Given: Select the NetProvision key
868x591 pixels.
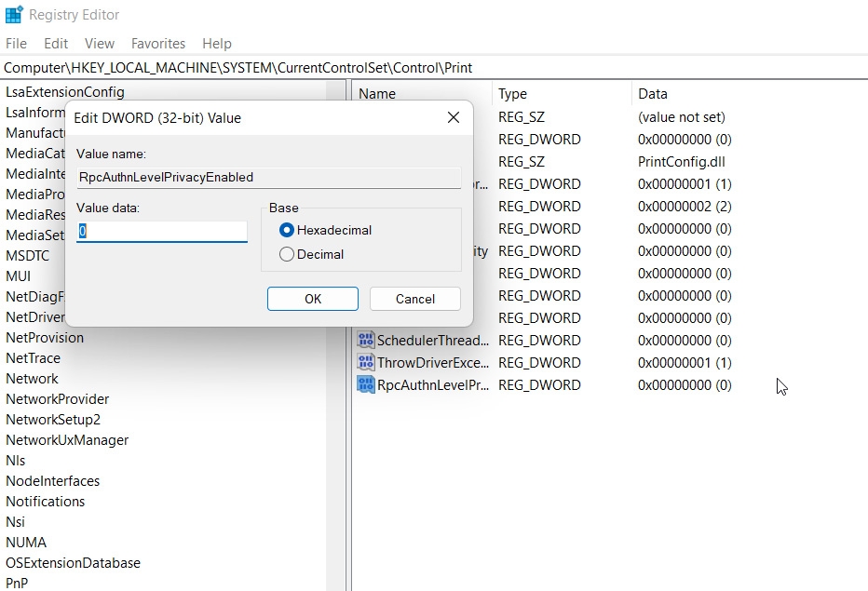Looking at the screenshot, I should tap(45, 338).
